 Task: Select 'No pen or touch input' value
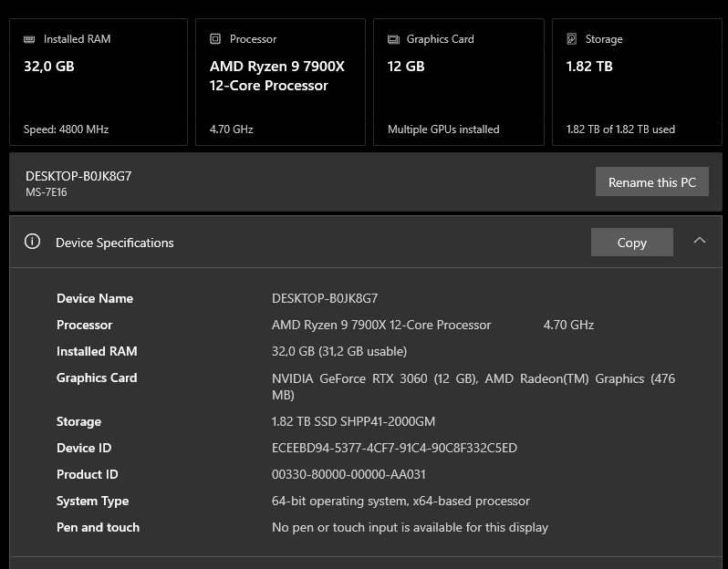tap(410, 527)
